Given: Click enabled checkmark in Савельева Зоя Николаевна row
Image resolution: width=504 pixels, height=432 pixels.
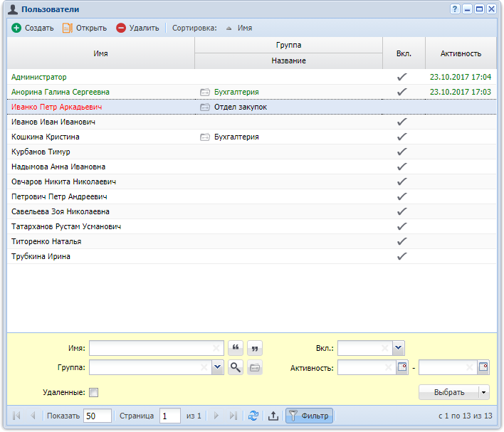Looking at the screenshot, I should tap(401, 211).
